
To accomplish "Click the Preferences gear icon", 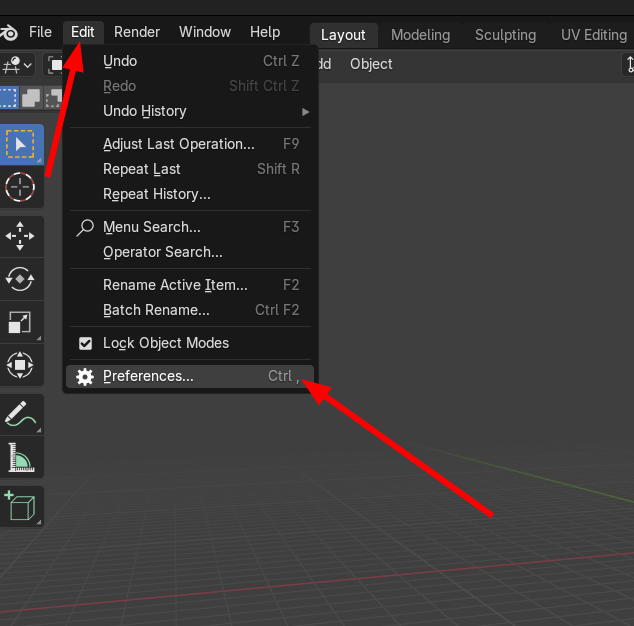I will tap(85, 377).
